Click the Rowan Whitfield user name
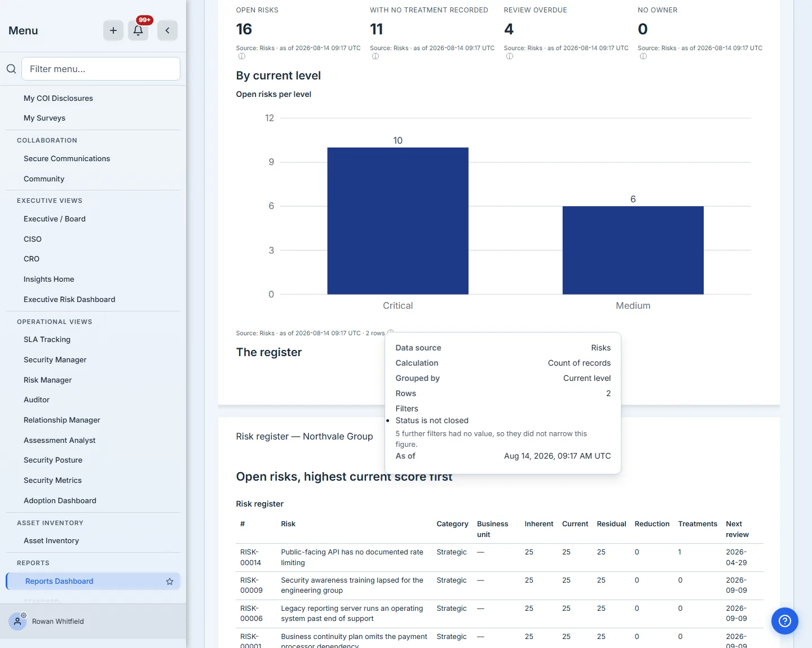 [58, 622]
